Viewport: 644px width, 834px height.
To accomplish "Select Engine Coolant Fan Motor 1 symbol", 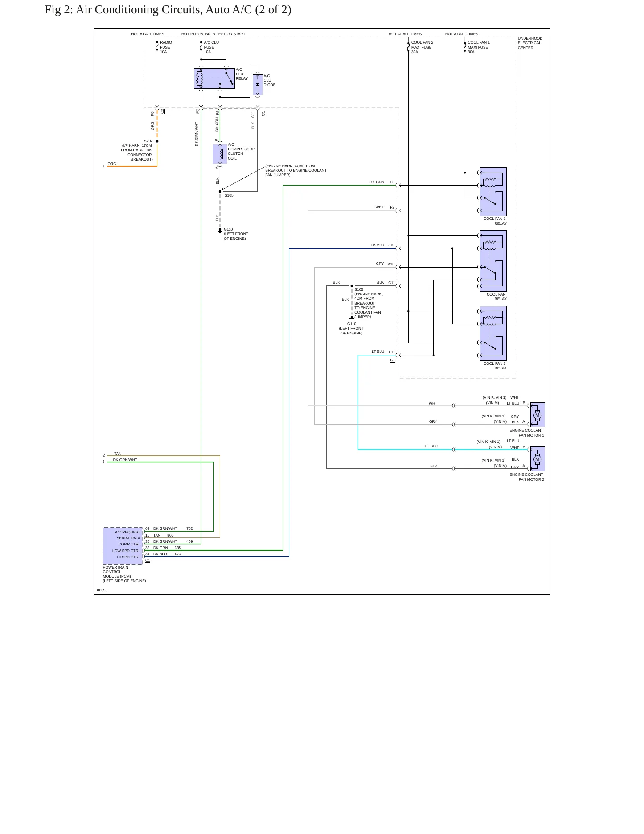I will point(537,415).
